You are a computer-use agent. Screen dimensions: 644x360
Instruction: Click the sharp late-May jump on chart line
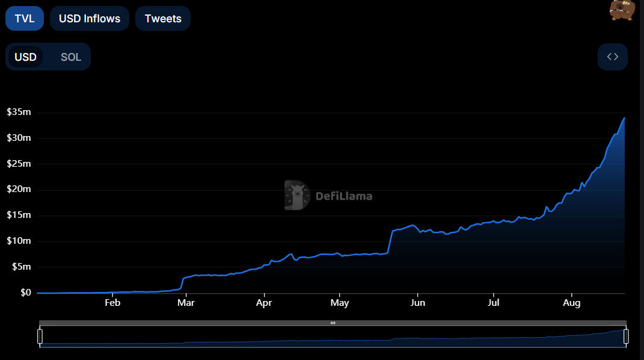tap(390, 241)
